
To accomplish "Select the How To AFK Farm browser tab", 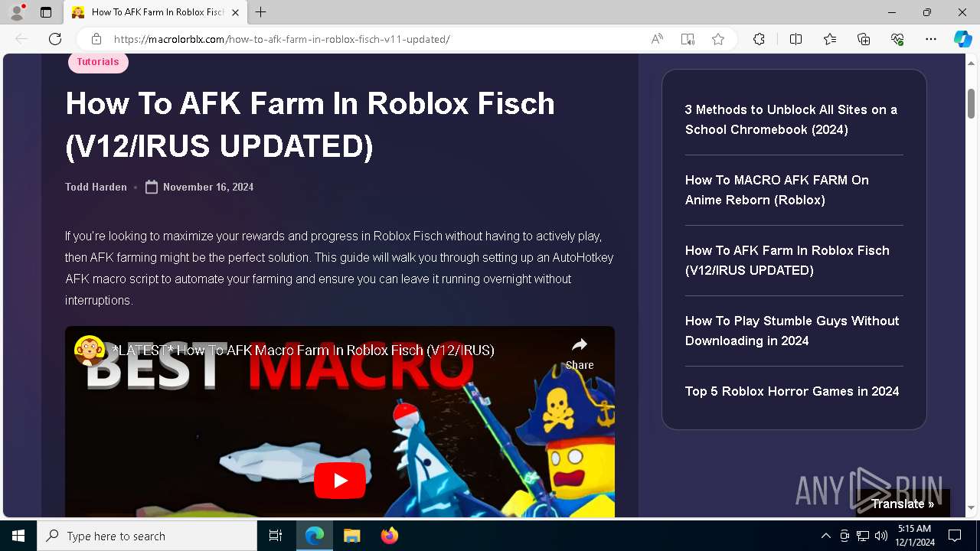I will coord(155,12).
